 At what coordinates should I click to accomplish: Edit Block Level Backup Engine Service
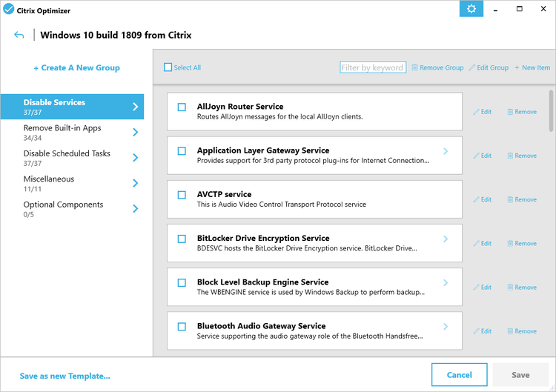tap(483, 288)
